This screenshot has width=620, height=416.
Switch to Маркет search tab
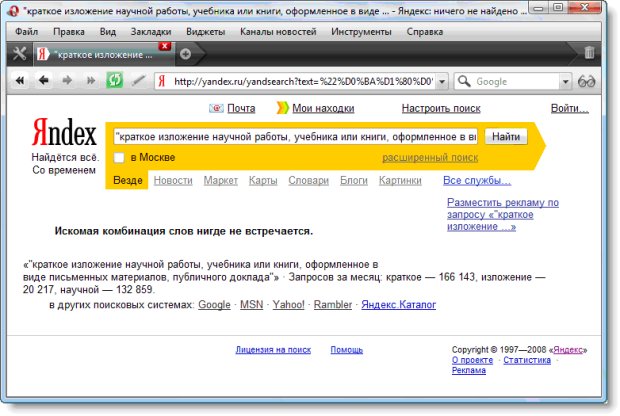pyautogui.click(x=221, y=180)
